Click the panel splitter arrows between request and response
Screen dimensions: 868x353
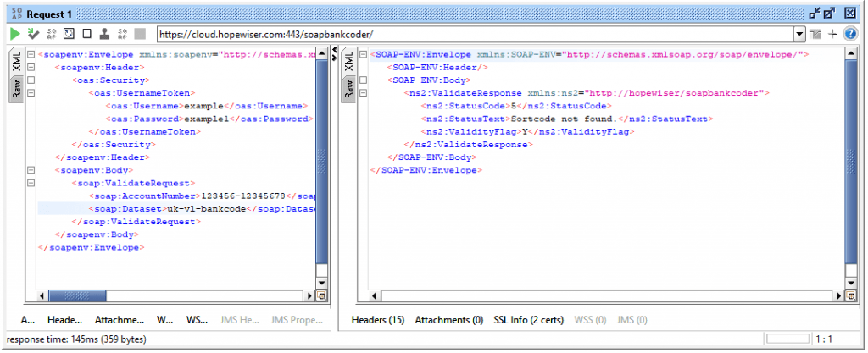click(334, 54)
